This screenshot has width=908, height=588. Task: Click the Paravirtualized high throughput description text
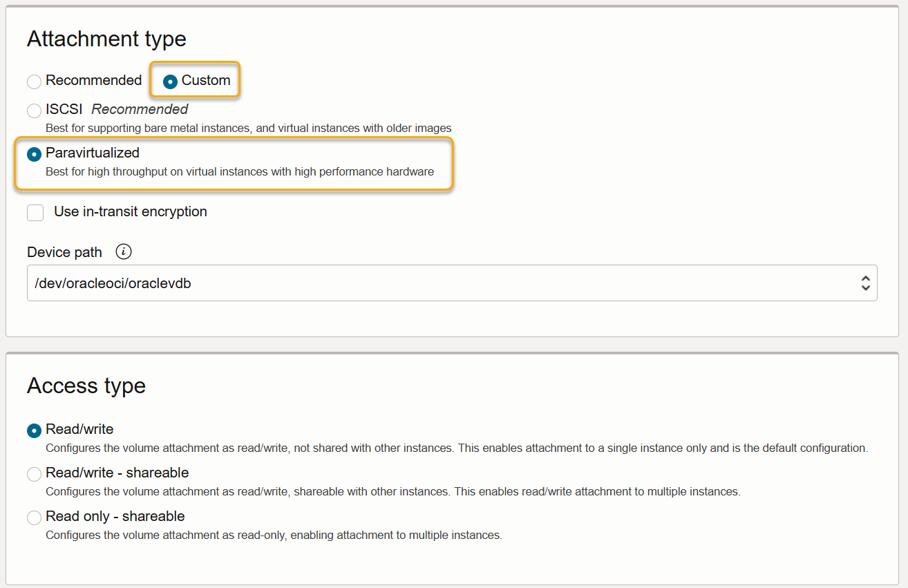click(x=240, y=171)
